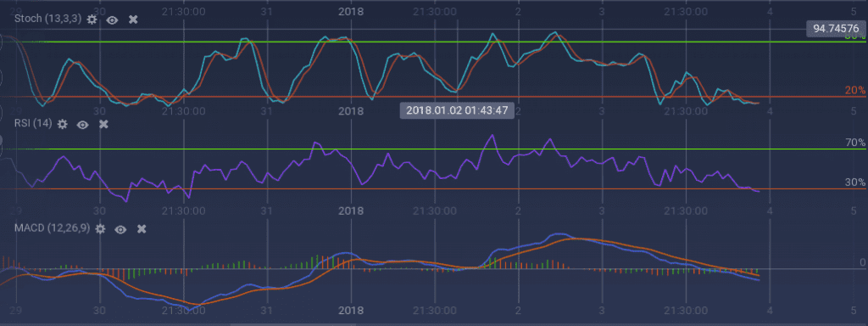868x326 pixels.
Task: Remove the Stoch (13,3,3) indicator
Action: 133,20
